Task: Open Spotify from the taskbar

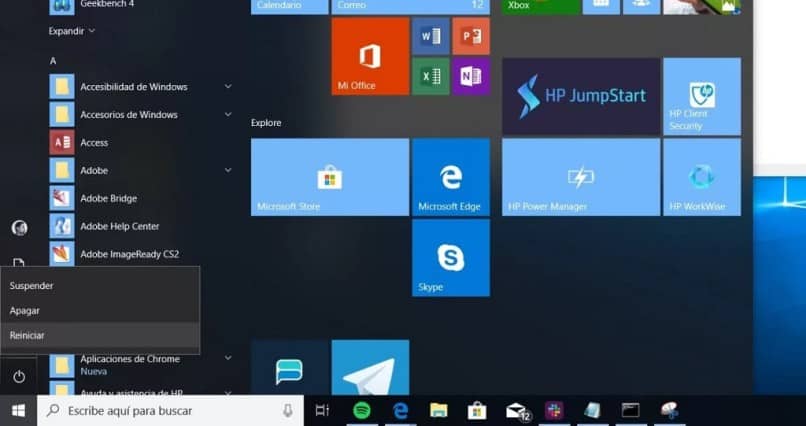Action: pos(362,411)
